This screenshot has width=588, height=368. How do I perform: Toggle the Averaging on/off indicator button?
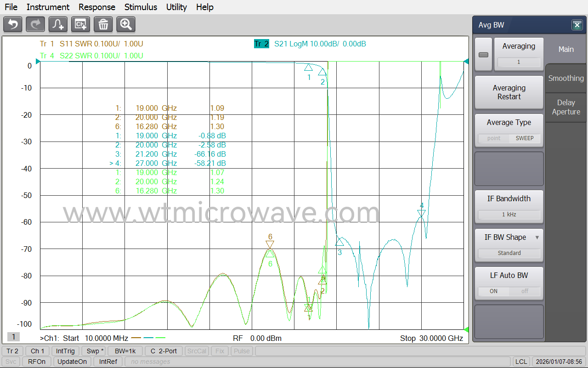coord(483,55)
